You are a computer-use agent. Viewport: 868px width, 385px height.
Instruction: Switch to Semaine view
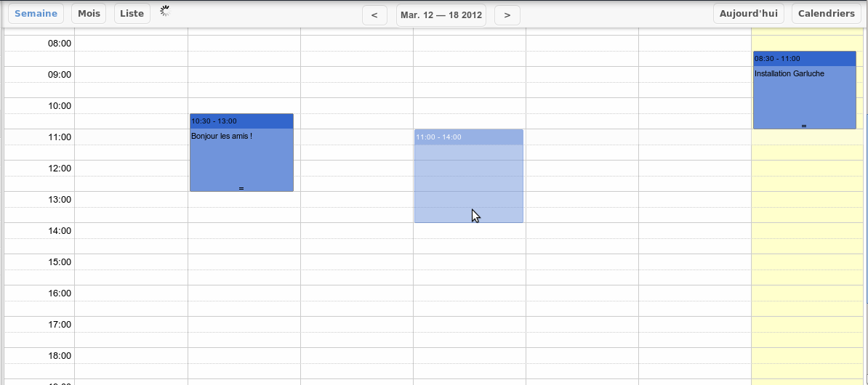36,14
